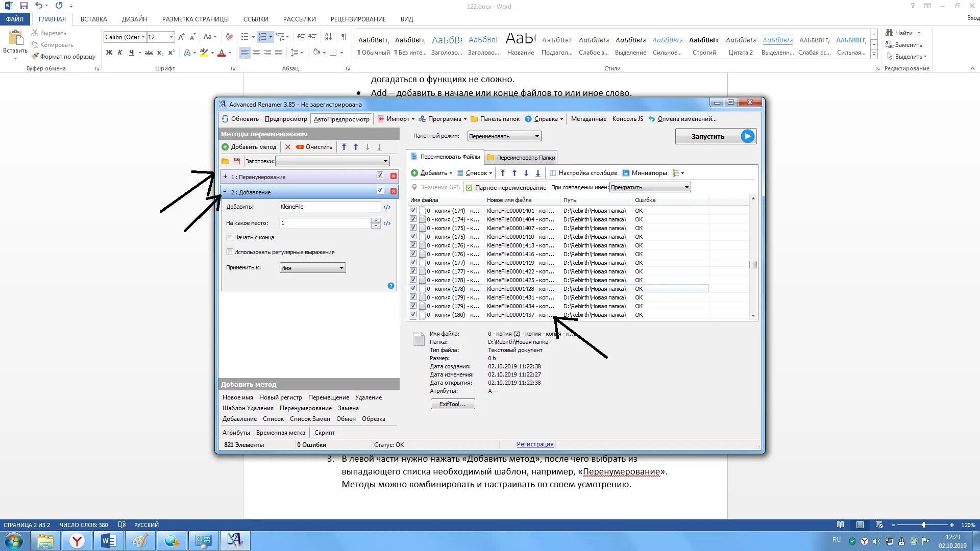Open Word font size dropdown
This screenshot has width=980, height=551.
click(x=171, y=37)
